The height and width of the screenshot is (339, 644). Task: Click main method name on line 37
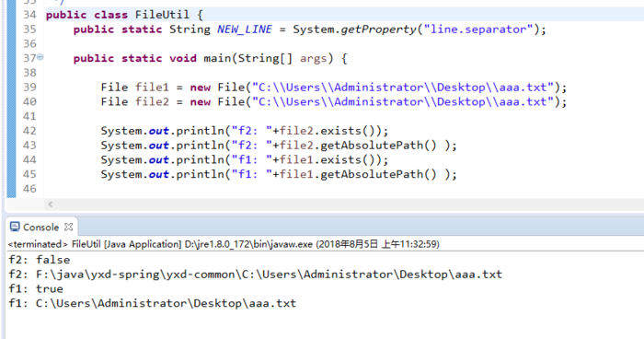point(217,58)
